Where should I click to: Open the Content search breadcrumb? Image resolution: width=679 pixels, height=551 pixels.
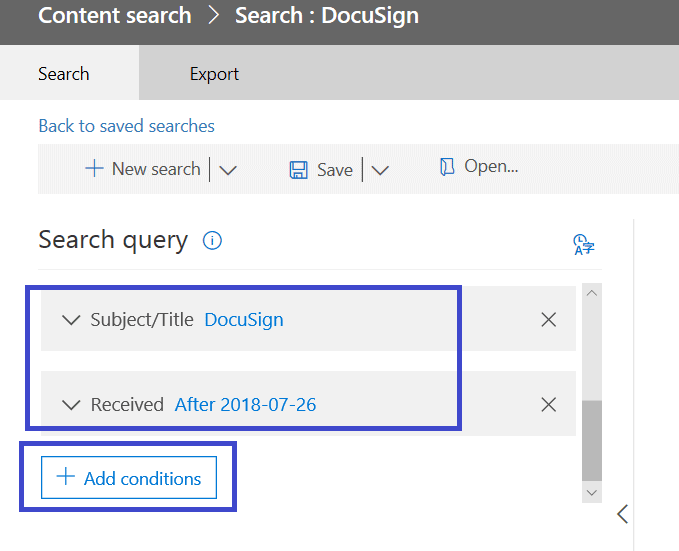[115, 16]
